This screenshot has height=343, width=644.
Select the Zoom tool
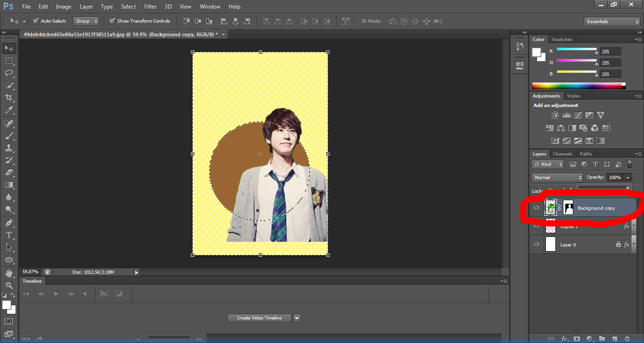[9, 286]
